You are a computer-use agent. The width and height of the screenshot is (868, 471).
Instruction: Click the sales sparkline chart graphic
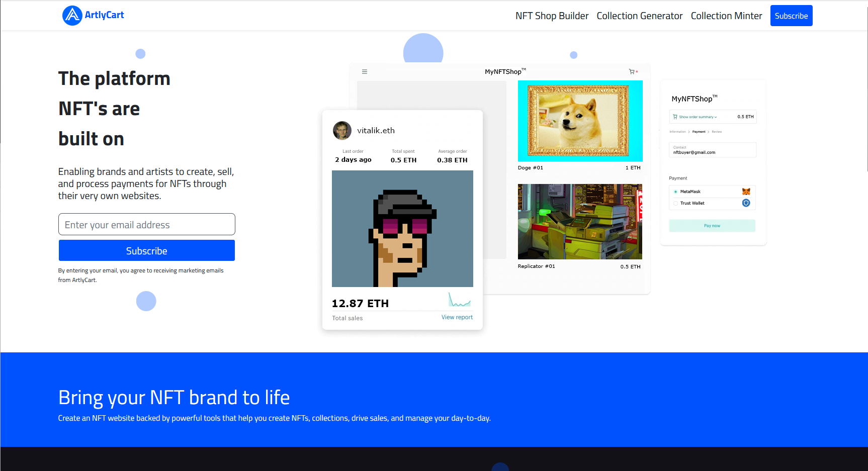tap(460, 300)
